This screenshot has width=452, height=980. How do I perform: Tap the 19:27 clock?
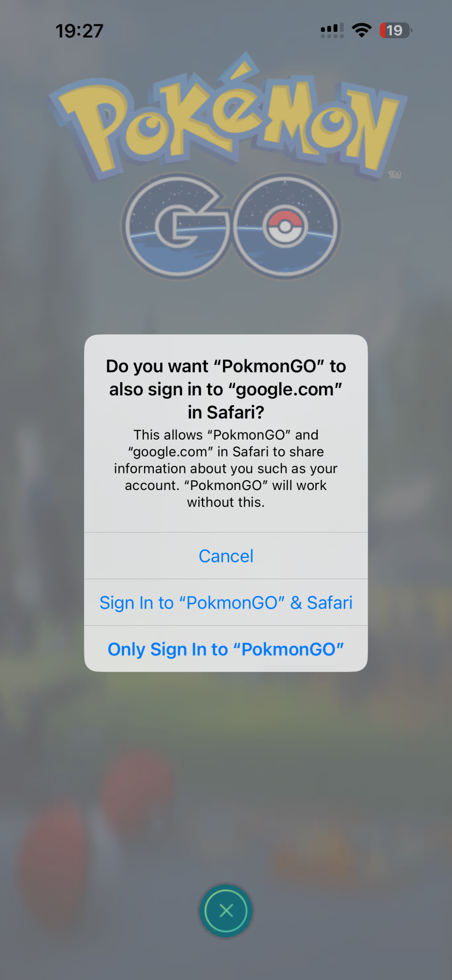(79, 31)
